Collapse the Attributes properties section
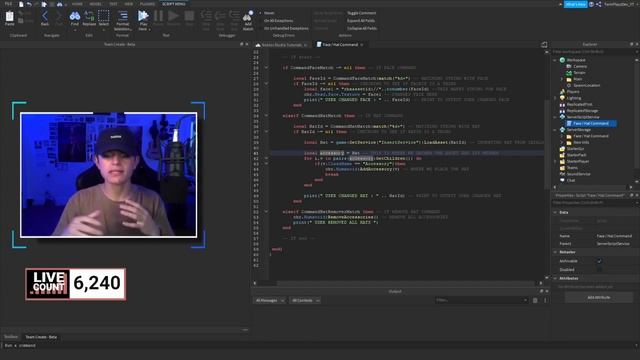 click(x=555, y=278)
